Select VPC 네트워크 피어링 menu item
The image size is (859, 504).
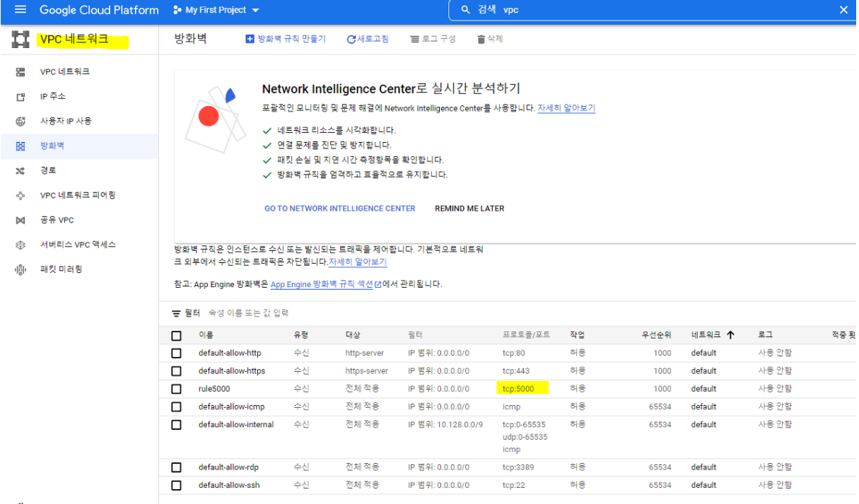coord(78,195)
